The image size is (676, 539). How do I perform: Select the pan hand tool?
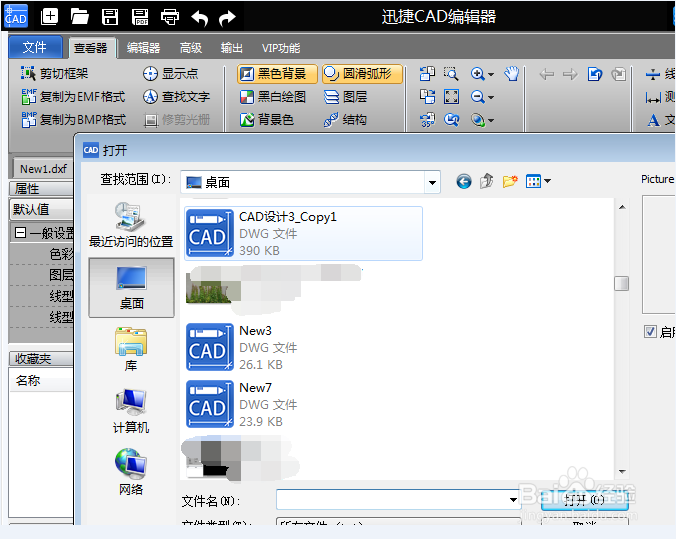(512, 74)
